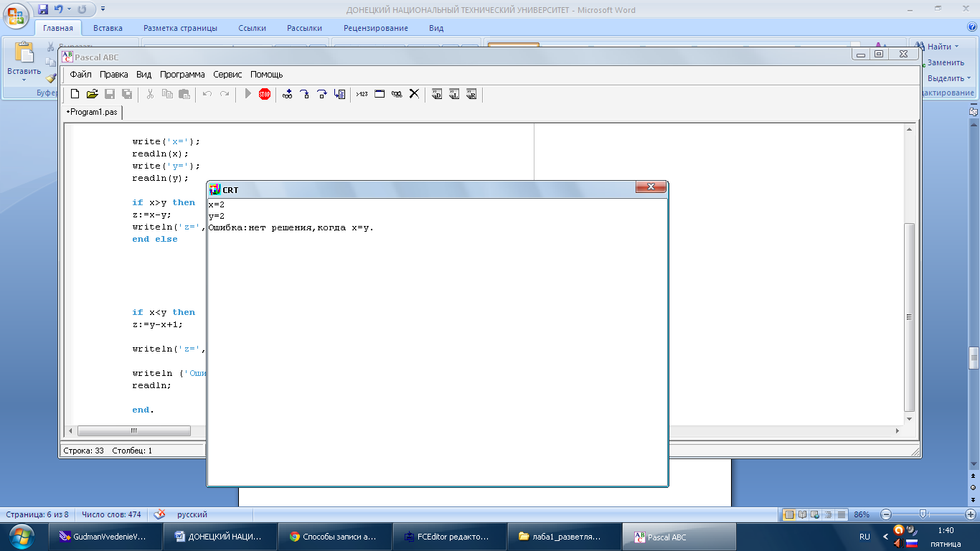Screen dimensions: 980x551
Task: Open the Помощь menu in Pascal ABC
Action: pyautogui.click(x=267, y=75)
